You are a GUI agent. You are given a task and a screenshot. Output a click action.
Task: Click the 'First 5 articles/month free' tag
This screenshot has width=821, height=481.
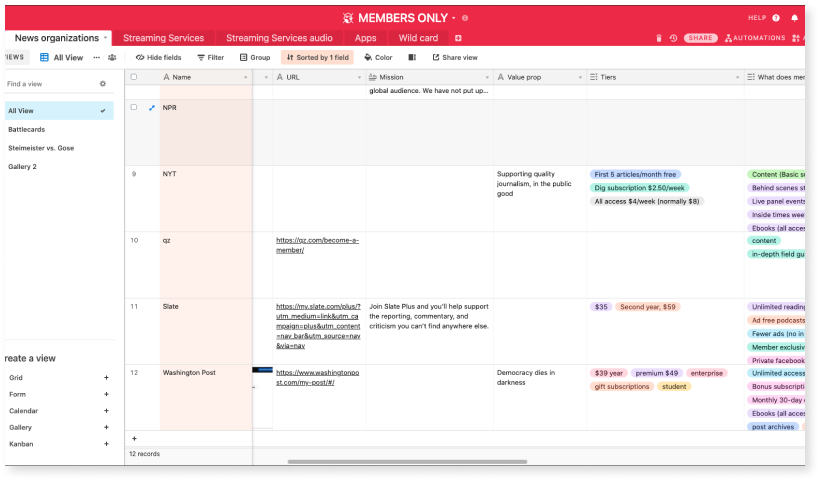pyautogui.click(x=635, y=175)
